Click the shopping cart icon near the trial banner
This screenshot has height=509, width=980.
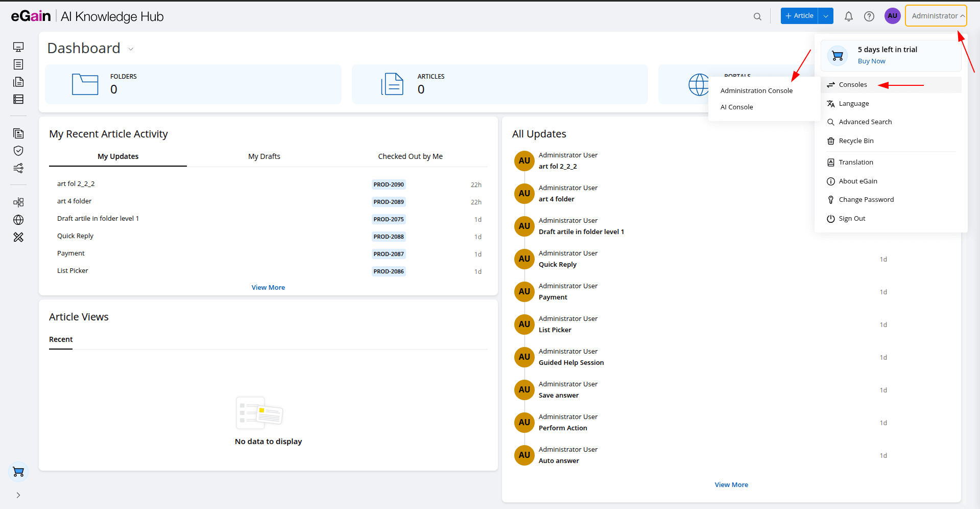(x=837, y=55)
